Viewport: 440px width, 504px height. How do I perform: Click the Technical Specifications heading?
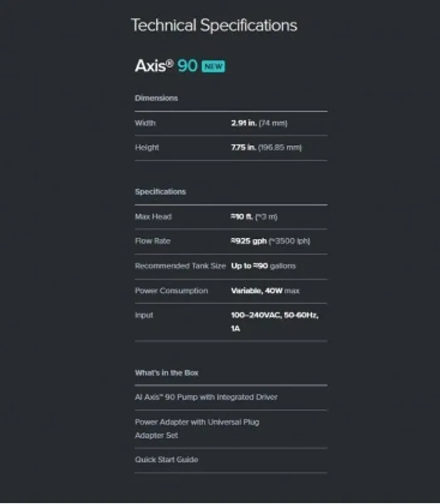(x=214, y=26)
